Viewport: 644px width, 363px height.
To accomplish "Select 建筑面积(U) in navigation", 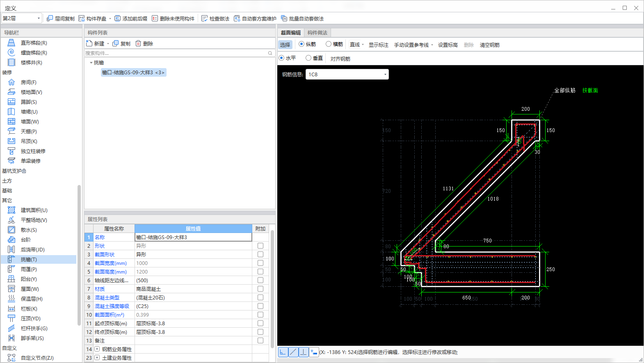I will [34, 210].
